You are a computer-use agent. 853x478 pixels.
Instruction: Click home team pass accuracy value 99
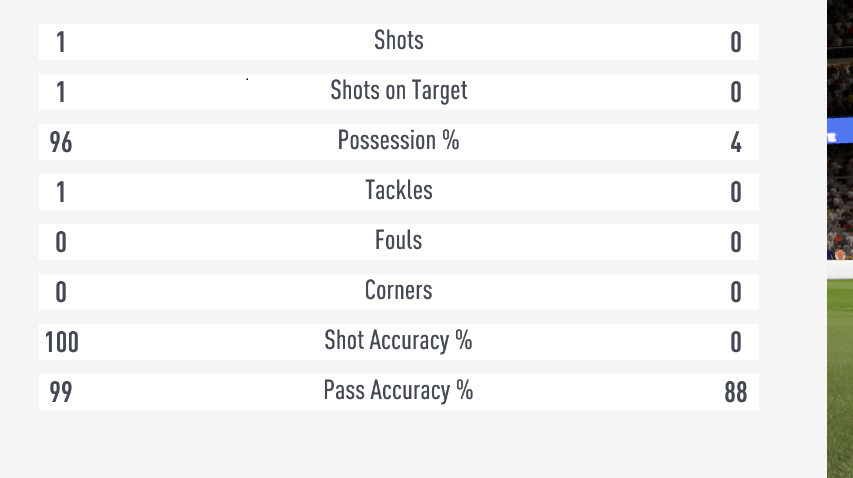pos(60,392)
